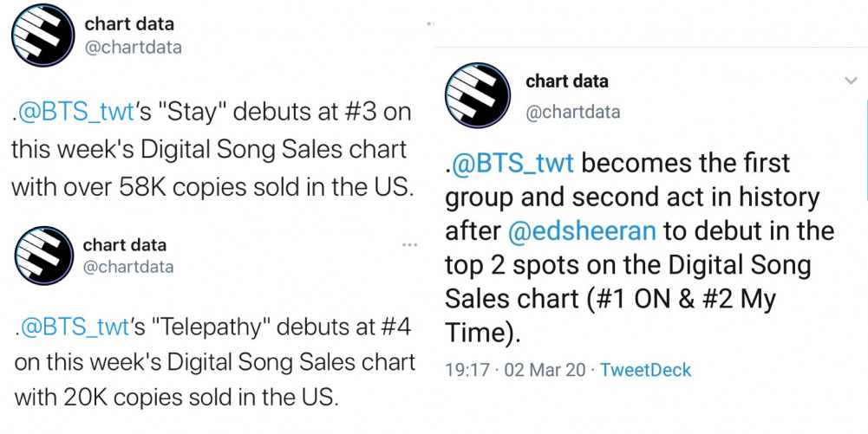Click the TweetDeck source link
The image size is (868, 434).
click(x=645, y=370)
